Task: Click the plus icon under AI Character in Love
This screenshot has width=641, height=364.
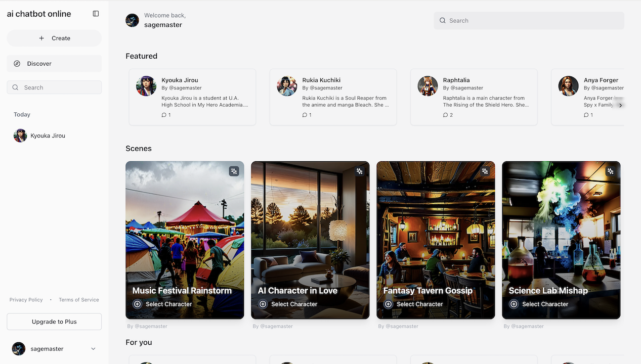Action: coord(263,304)
